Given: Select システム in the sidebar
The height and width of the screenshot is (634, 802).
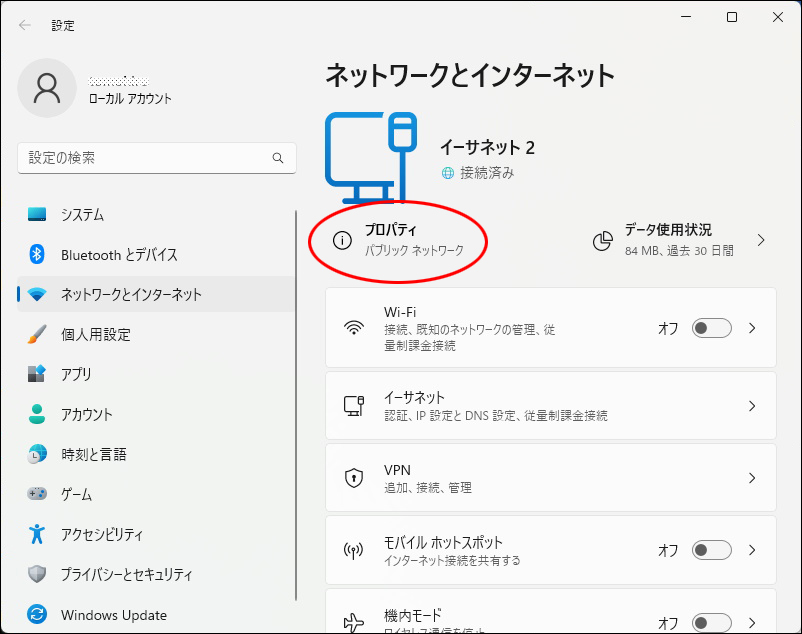Looking at the screenshot, I should 82,215.
